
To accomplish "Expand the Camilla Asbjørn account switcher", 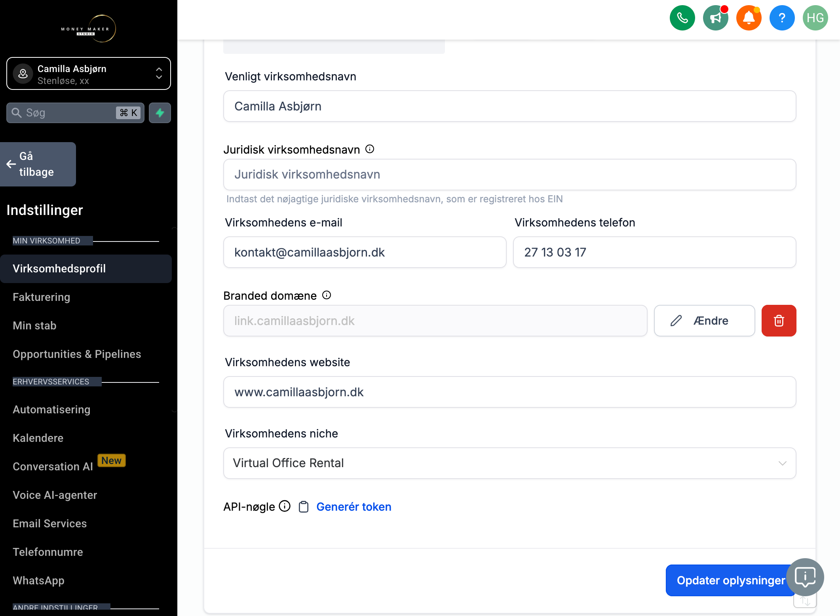I will click(89, 74).
